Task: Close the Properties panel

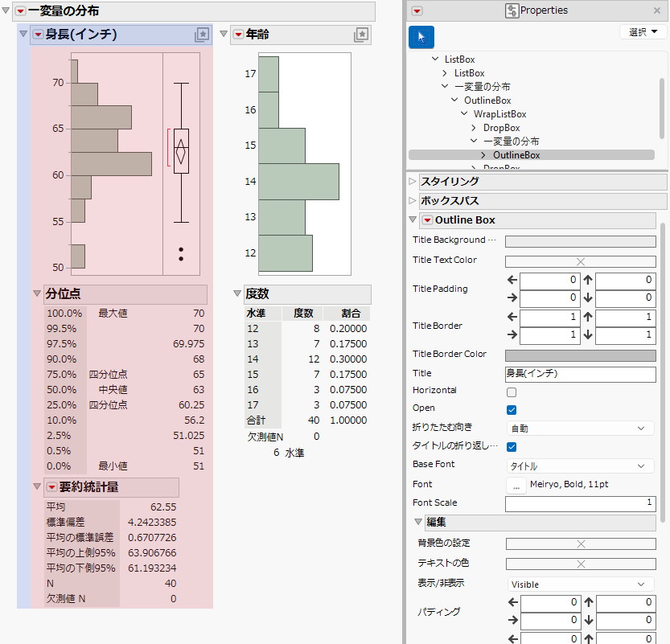Action: [657, 10]
